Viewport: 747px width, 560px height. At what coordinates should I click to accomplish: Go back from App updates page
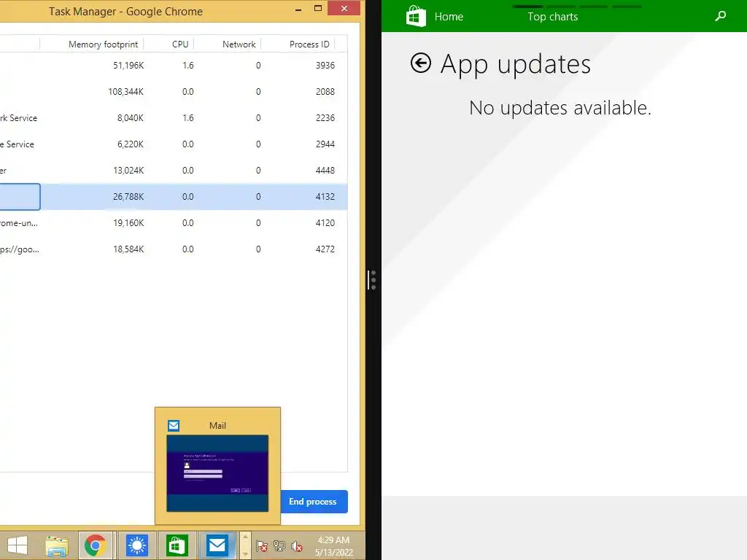tap(421, 63)
